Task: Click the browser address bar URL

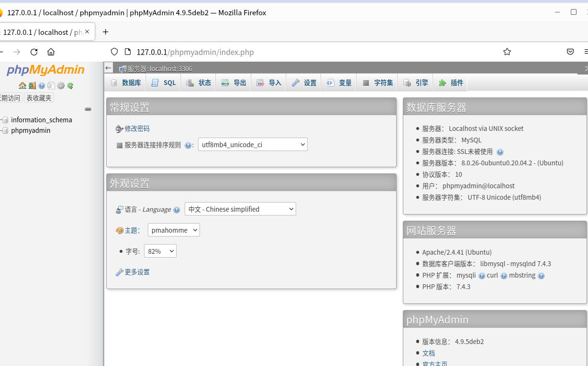Action: click(195, 52)
